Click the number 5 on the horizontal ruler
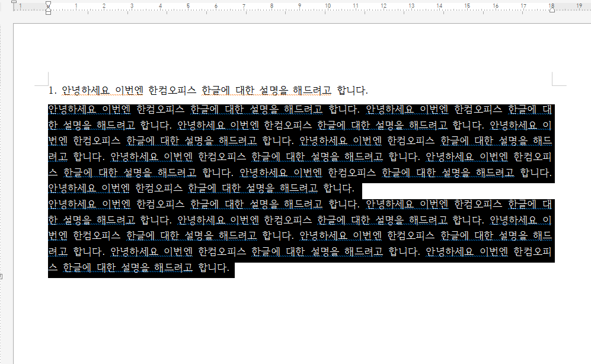 pos(188,6)
